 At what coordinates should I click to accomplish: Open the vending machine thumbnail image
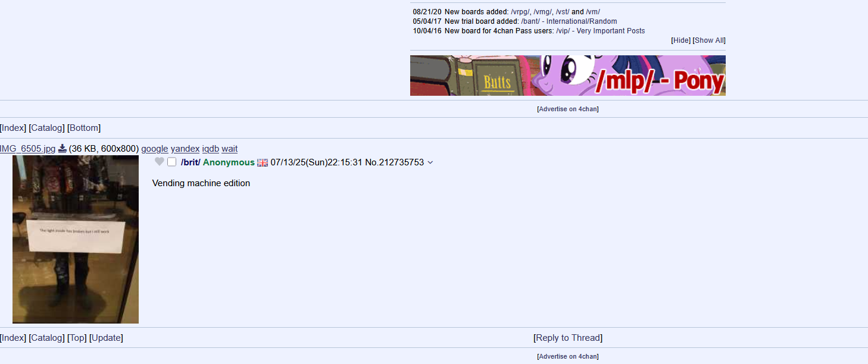76,240
